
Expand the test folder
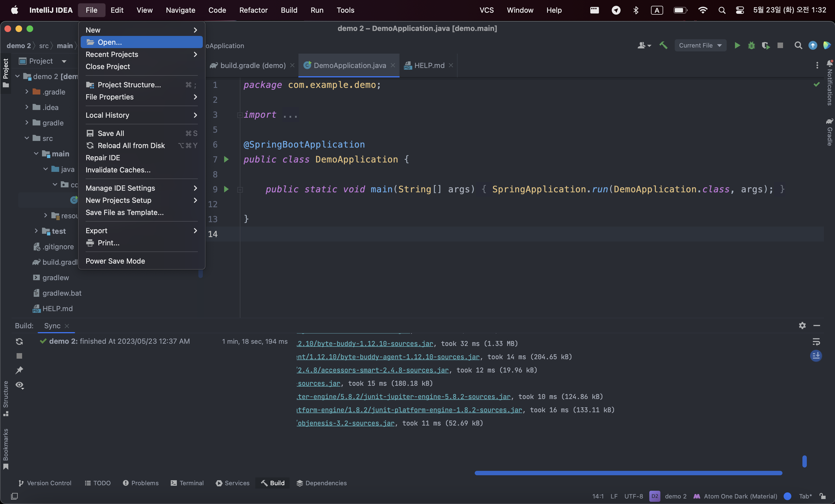pos(36,231)
